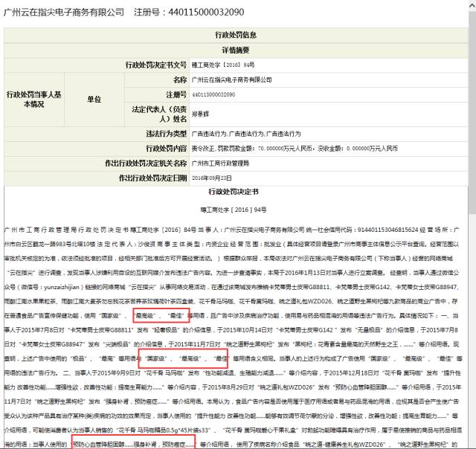Click the 行政处罚决定书 heading
The width and height of the screenshot is (476, 449).
pyautogui.click(x=234, y=192)
